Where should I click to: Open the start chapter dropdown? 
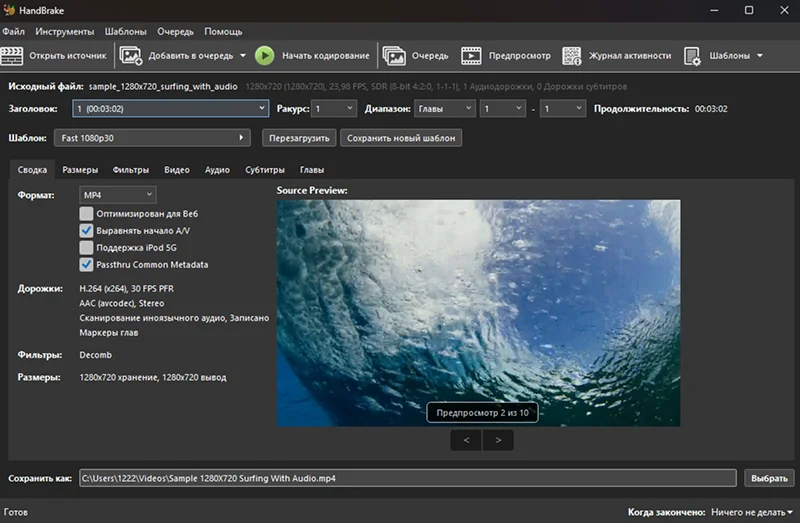point(503,109)
